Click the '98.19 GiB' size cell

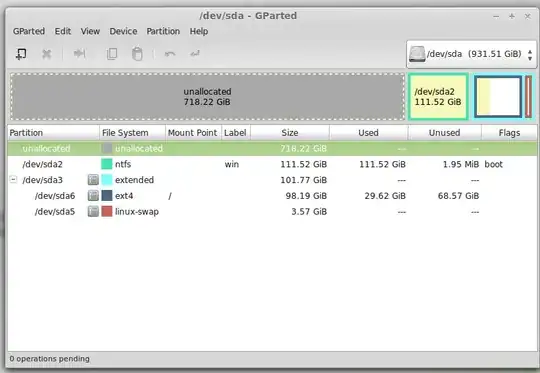306,196
